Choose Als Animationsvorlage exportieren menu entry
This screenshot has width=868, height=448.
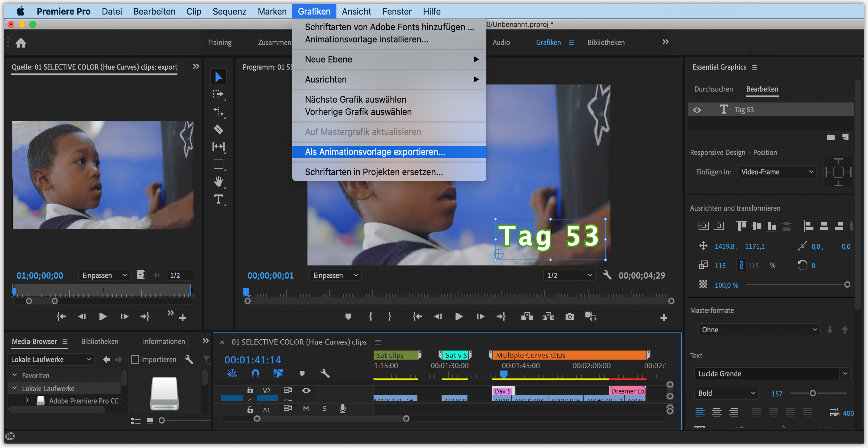click(375, 152)
